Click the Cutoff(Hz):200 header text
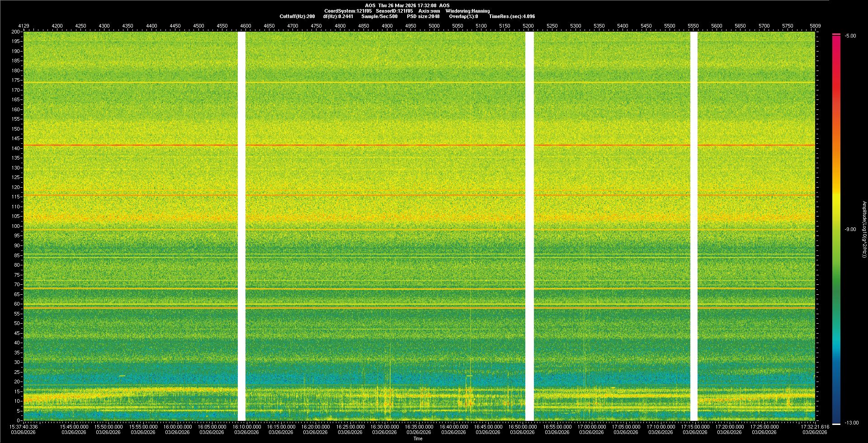The height and width of the screenshot is (443, 868). click(x=297, y=16)
